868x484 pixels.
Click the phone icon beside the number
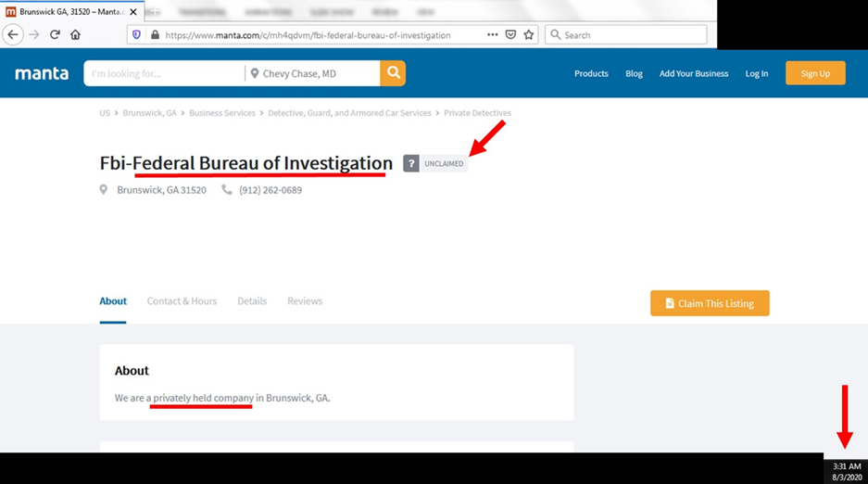[227, 190]
